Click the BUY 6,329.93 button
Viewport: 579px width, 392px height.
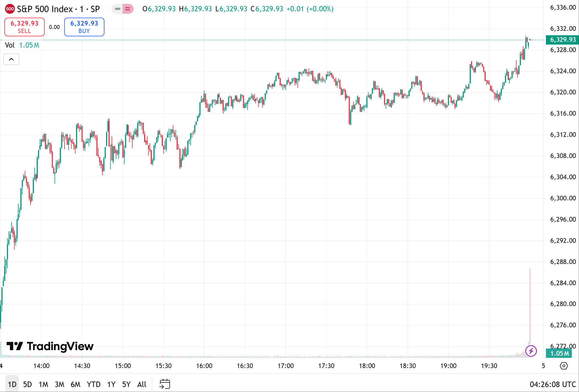pyautogui.click(x=84, y=27)
